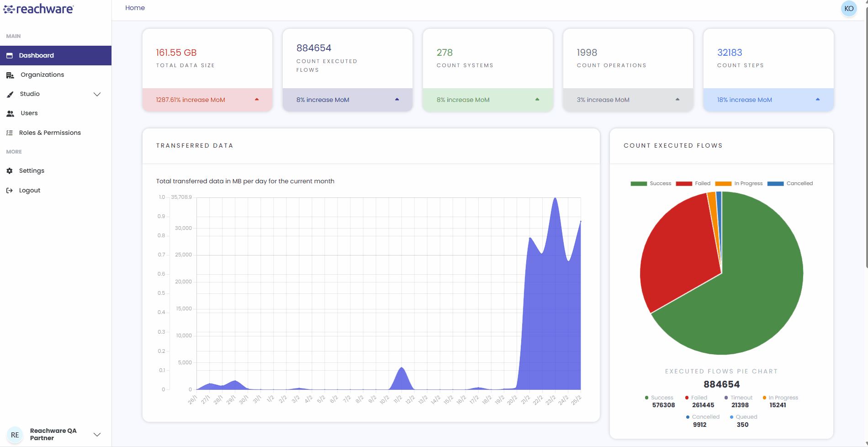Go to the Users menu item
The height and width of the screenshot is (447, 868).
tap(56, 113)
